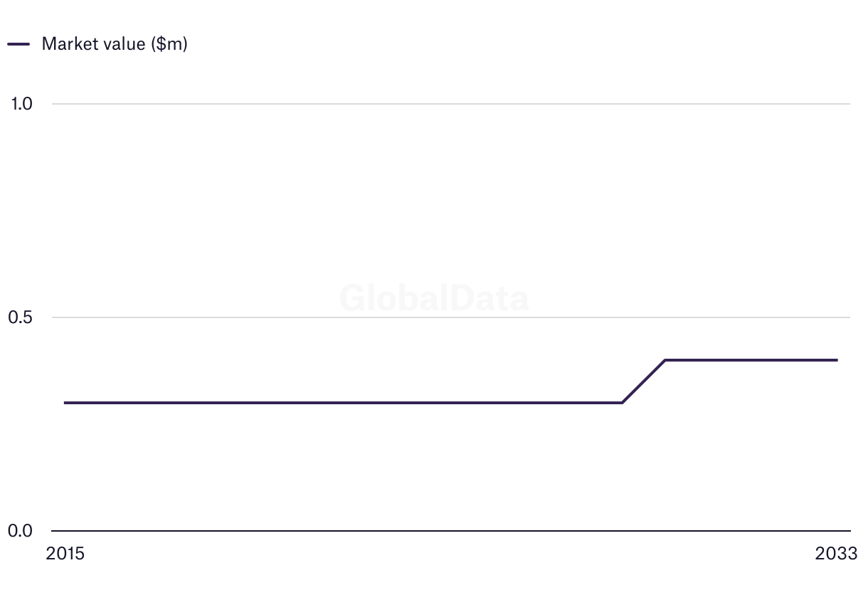Screen dimensions: 868x595
Task: Click the Market value legend line marker
Action: 18,44
